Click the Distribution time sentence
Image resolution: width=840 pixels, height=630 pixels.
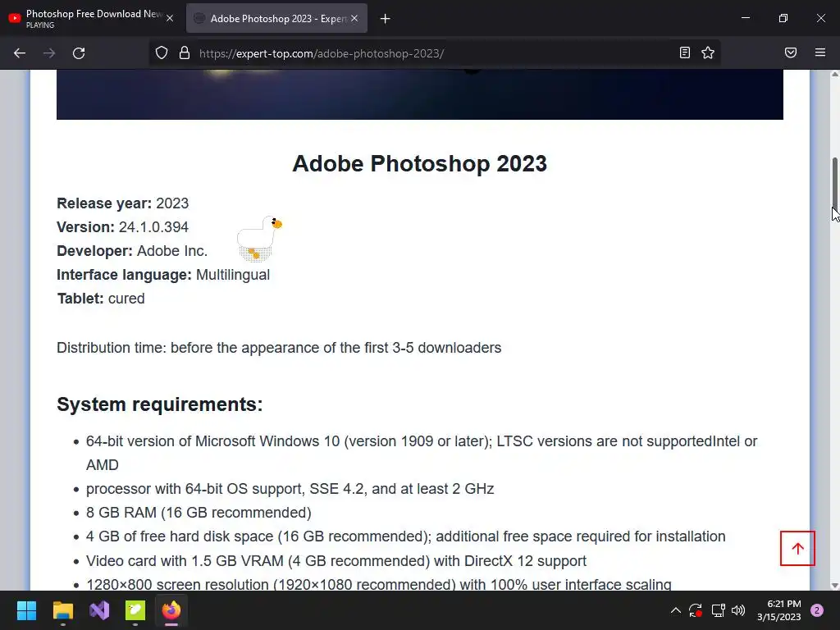click(279, 348)
